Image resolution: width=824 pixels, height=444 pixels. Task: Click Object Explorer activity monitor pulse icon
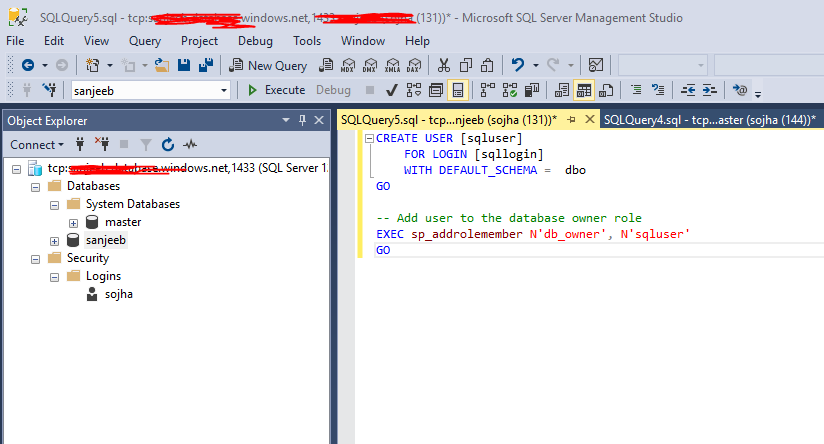coord(190,144)
